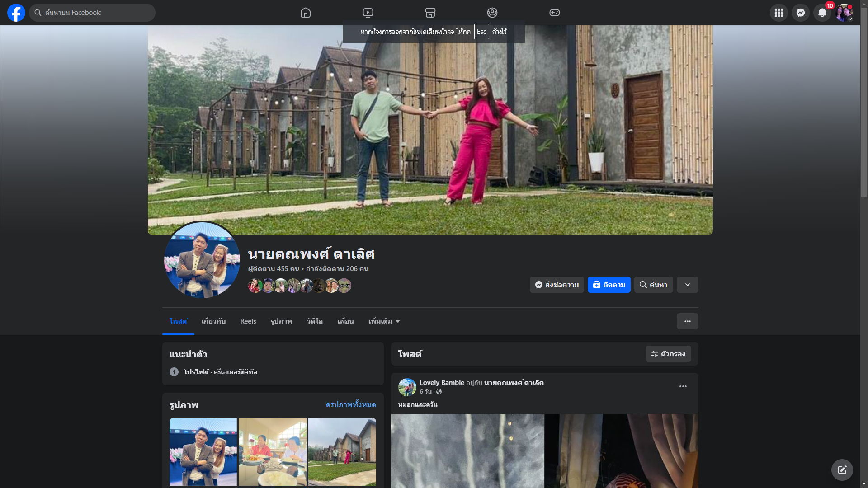Expand the chevron dropdown beside ค้นหา button
The height and width of the screenshot is (488, 868).
tap(687, 285)
